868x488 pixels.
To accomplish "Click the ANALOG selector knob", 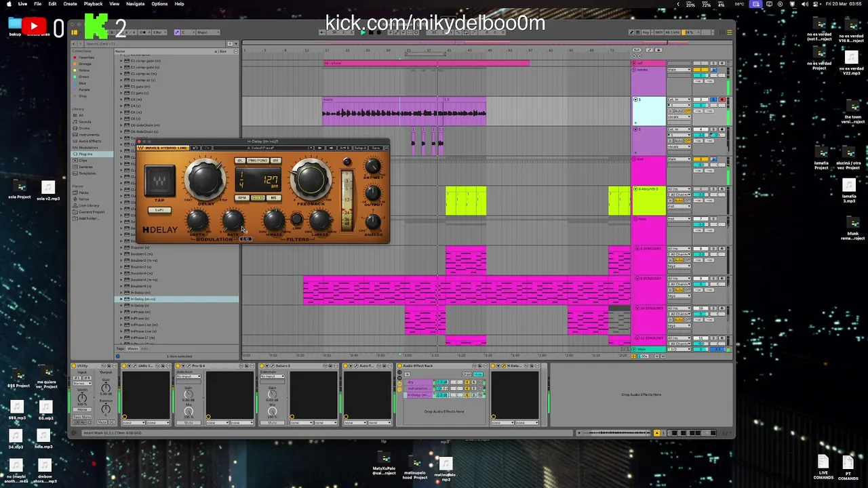I will tap(373, 222).
